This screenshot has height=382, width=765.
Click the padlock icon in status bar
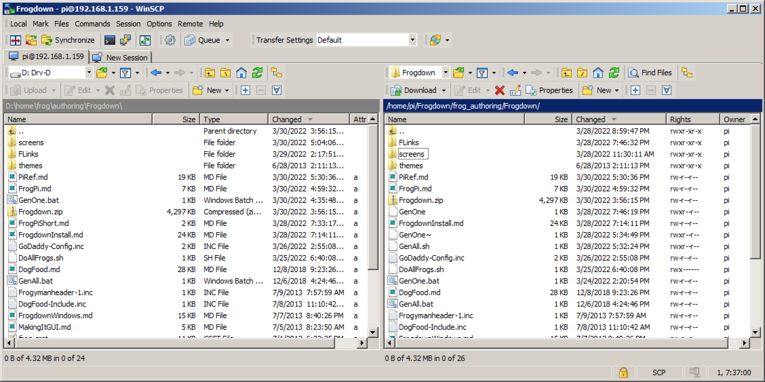pyautogui.click(x=623, y=373)
